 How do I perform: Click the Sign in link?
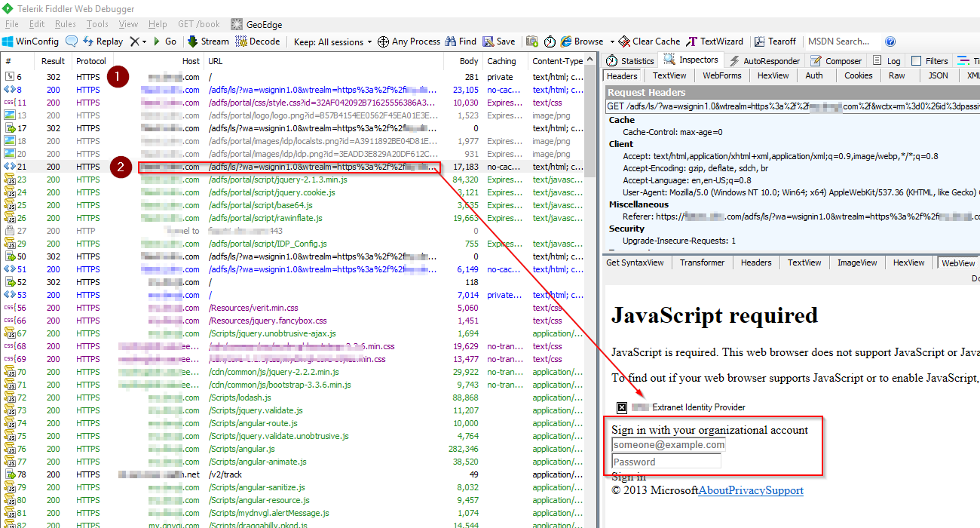628,476
